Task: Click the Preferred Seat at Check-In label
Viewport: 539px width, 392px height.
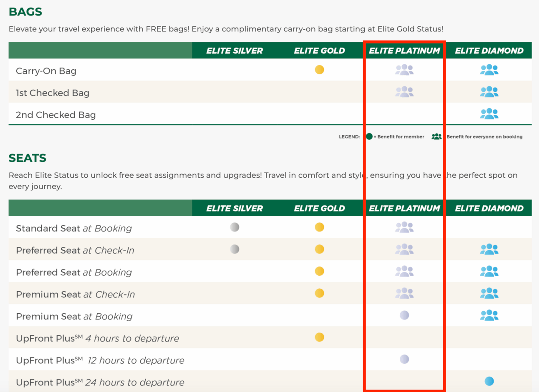Action: point(75,250)
